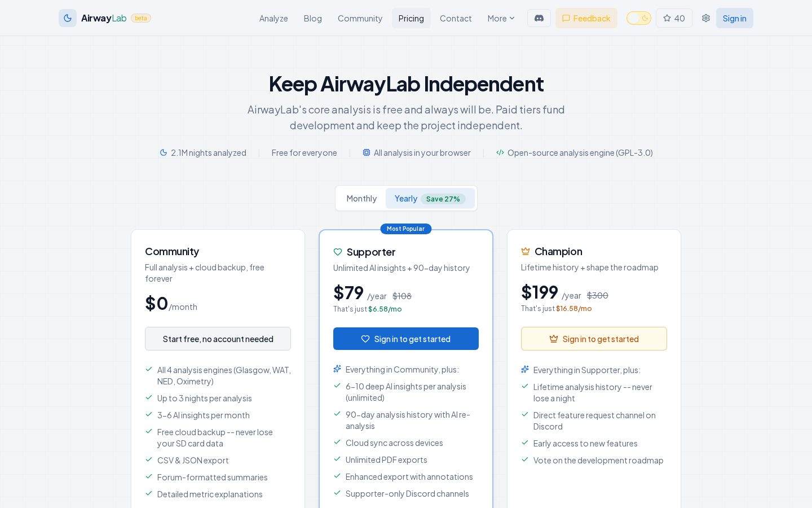This screenshot has width=812, height=508.
Task: Click sparkle icon by Everything in Community
Action: point(337,369)
